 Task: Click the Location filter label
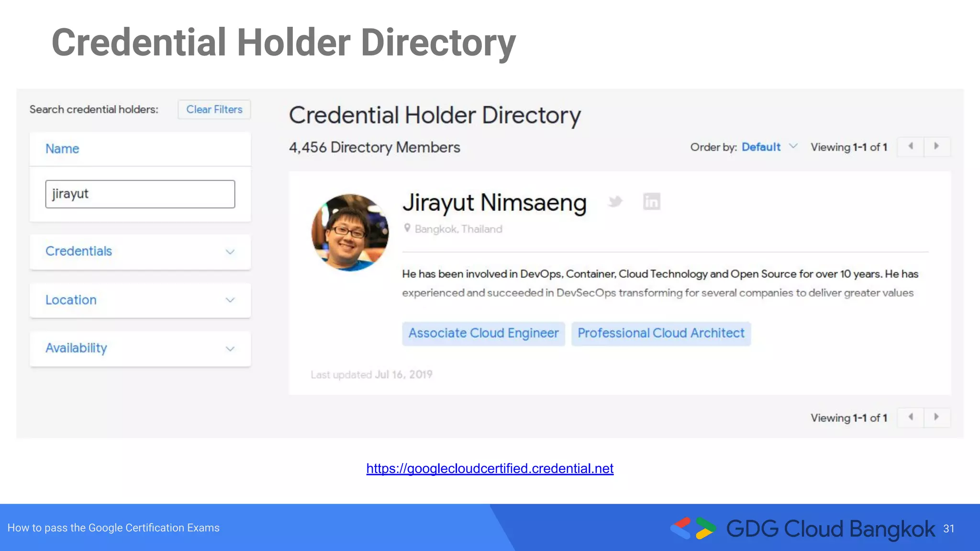[71, 300]
